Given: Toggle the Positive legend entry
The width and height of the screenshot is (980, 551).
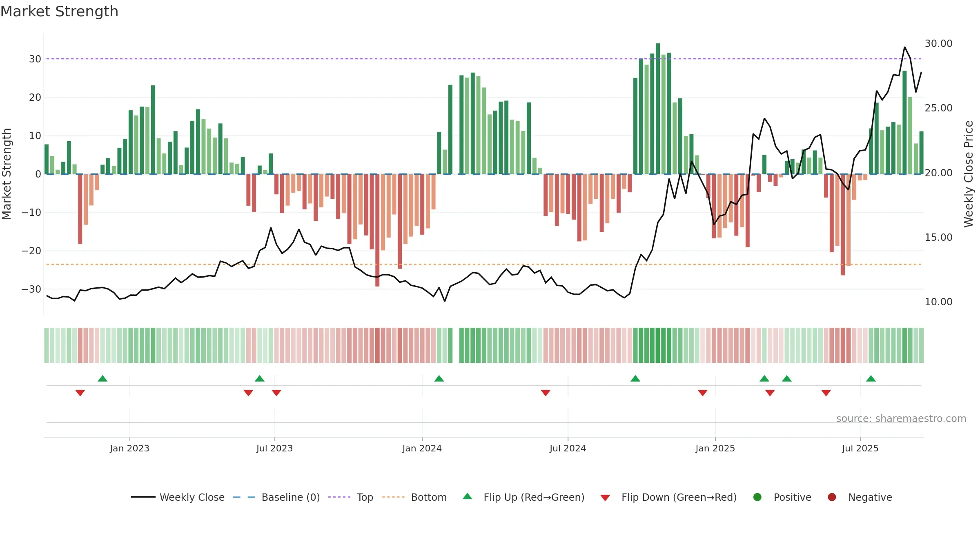Looking at the screenshot, I should [x=782, y=497].
